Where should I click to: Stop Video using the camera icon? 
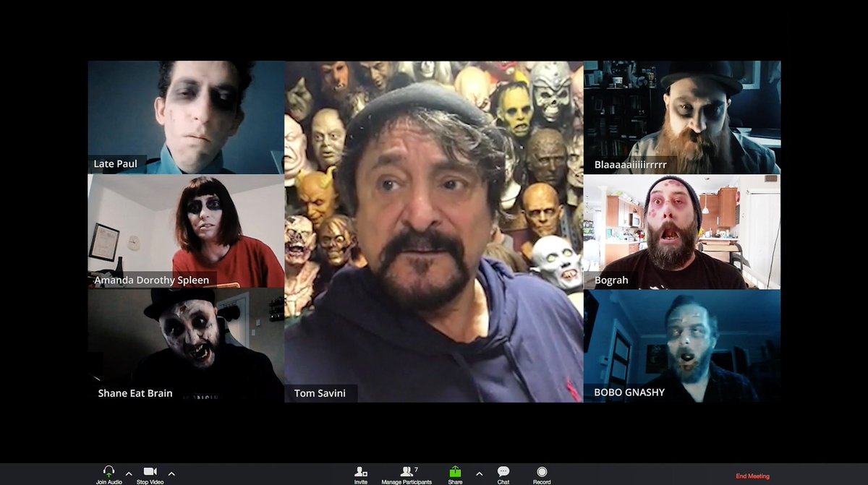(x=150, y=471)
